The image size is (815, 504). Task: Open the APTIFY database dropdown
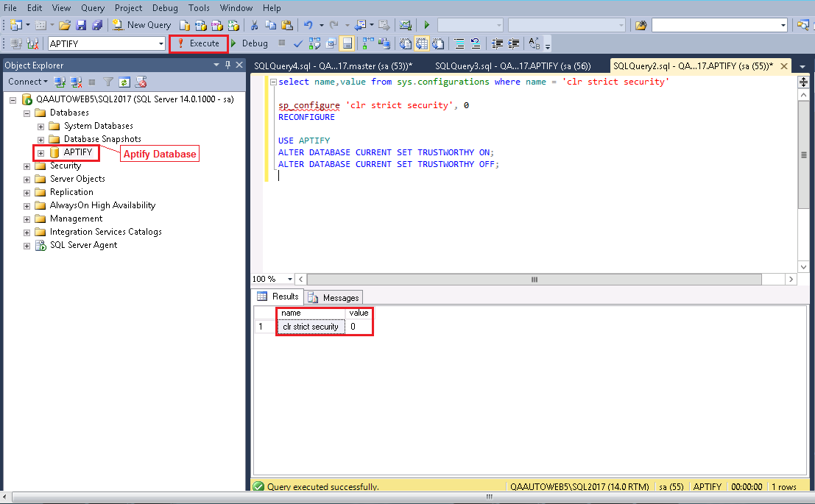pyautogui.click(x=161, y=43)
